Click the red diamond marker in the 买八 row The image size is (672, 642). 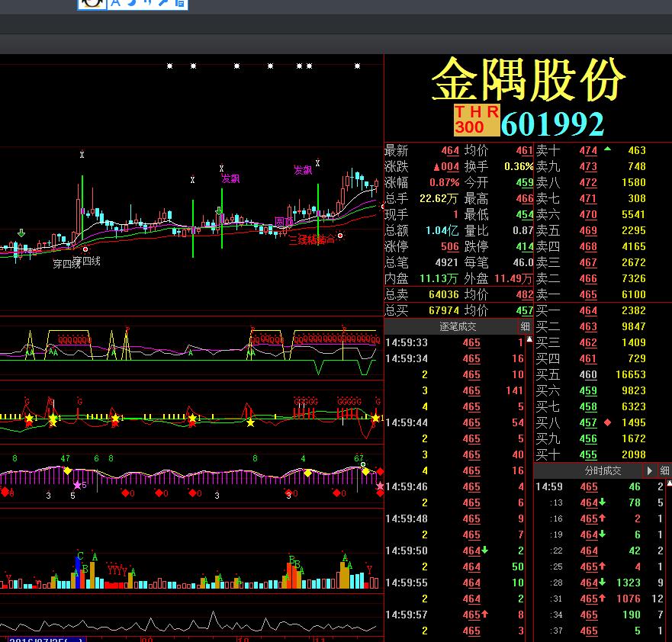(607, 422)
